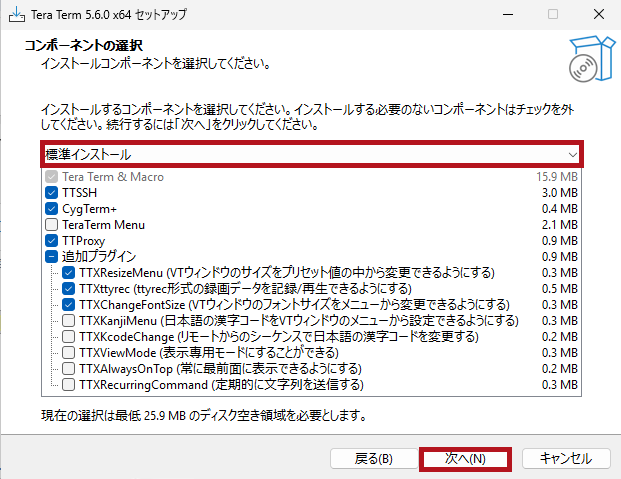Image resolution: width=621 pixels, height=479 pixels.
Task: Enable the TTXKanjiMenu plugin checkbox
Action: coord(68,320)
